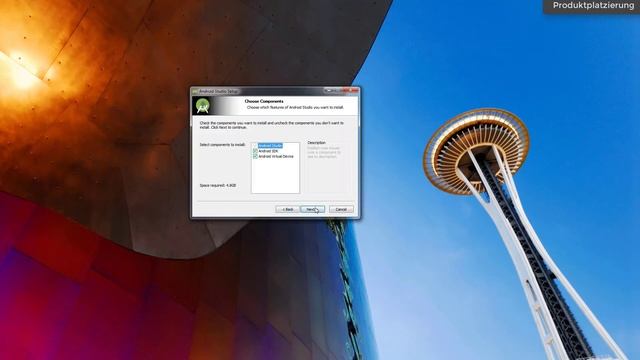Click the Space required text
Screen dimensions: 640x360
point(218,186)
